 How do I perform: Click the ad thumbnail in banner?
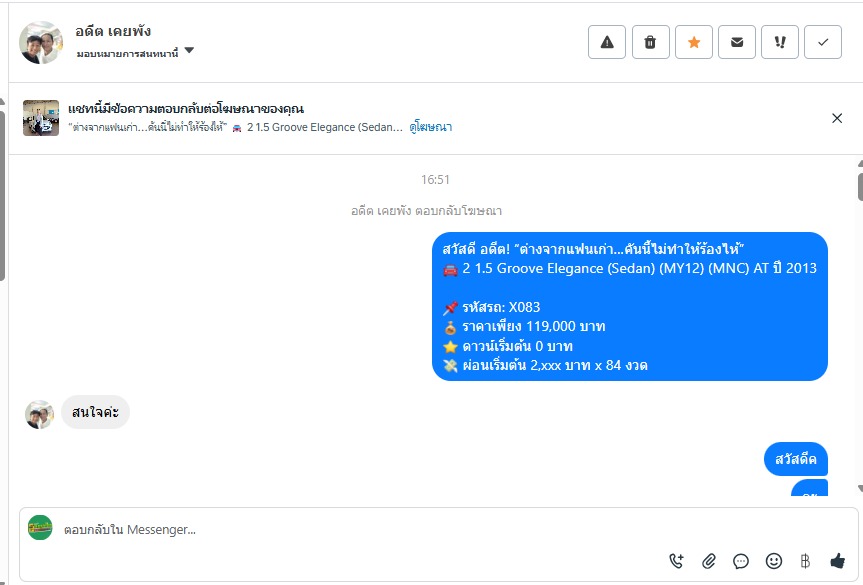point(41,118)
